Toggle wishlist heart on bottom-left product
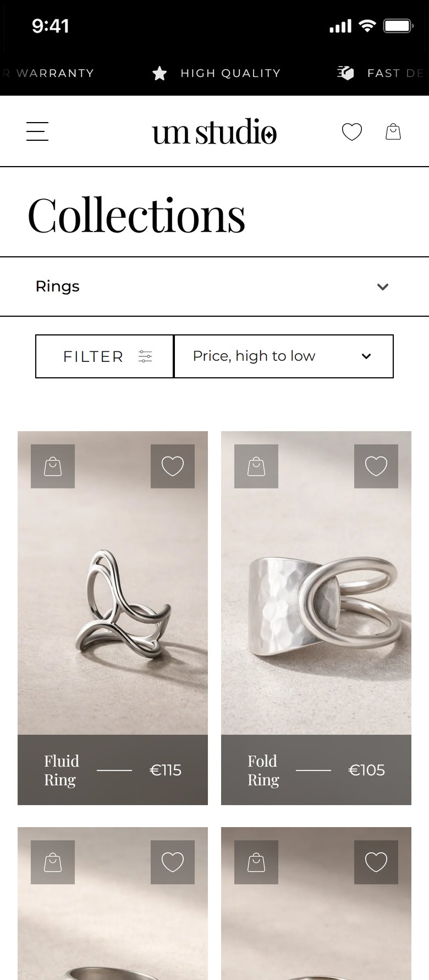Viewport: 429px width, 980px height. coord(173,862)
